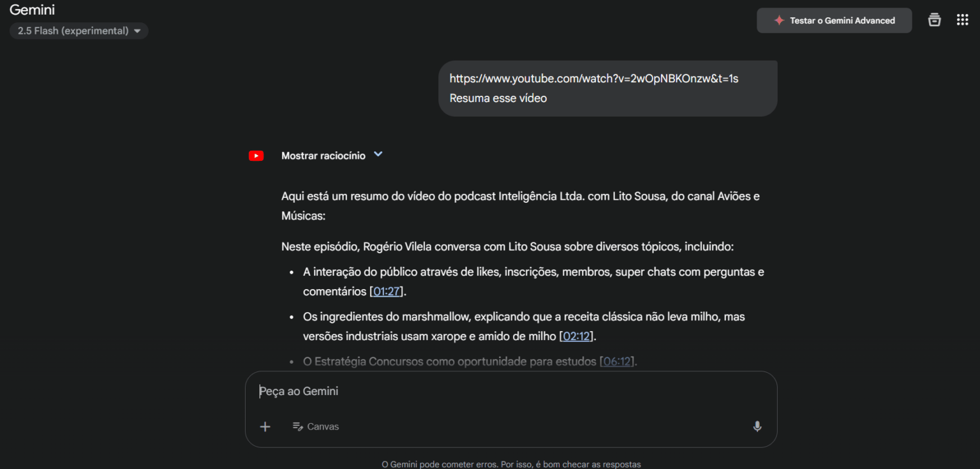Click the plus attach icon
Image resolution: width=980 pixels, height=469 pixels.
pyautogui.click(x=265, y=426)
